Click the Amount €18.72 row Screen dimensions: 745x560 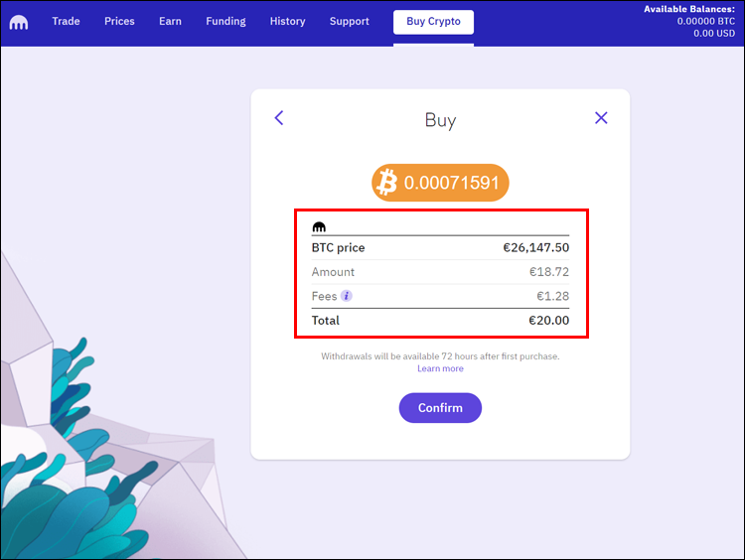[x=440, y=272]
